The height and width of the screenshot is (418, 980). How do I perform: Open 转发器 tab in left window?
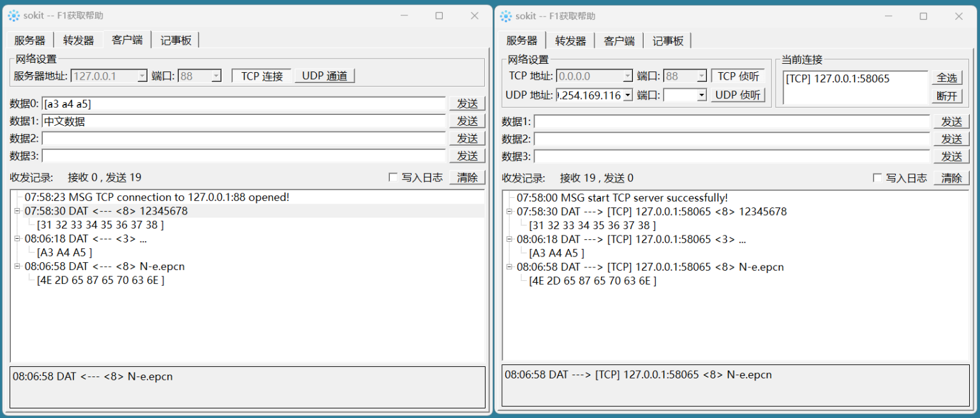(78, 40)
